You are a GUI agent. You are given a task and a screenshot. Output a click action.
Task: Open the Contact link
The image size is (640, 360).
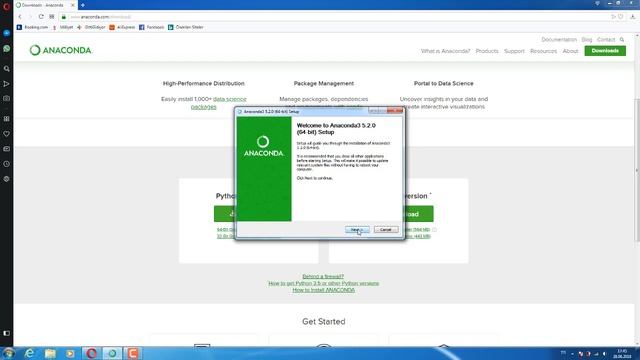(x=606, y=40)
